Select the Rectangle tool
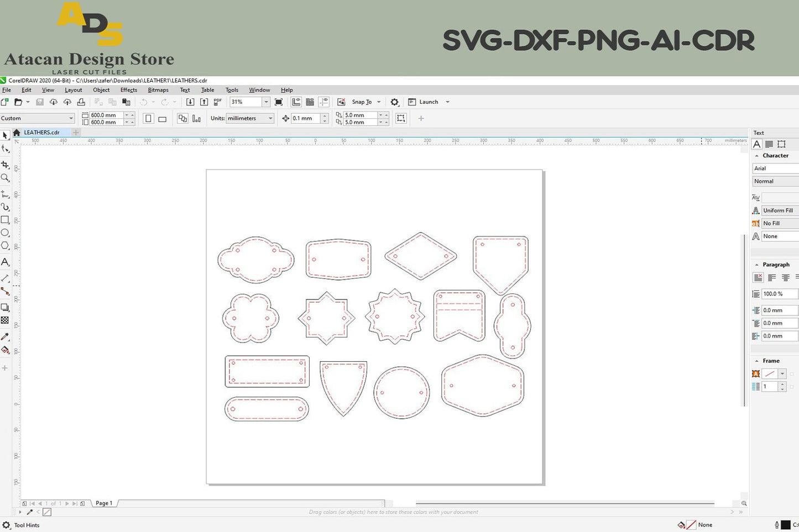The height and width of the screenshot is (532, 799). [x=6, y=219]
